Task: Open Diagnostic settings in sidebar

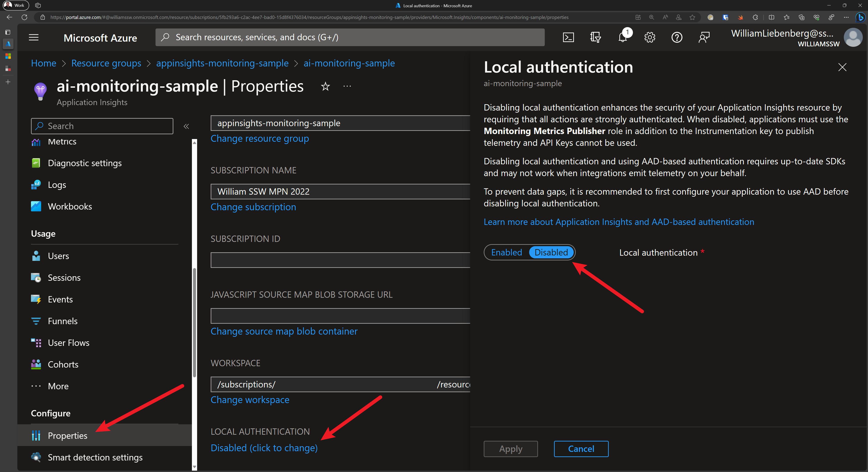Action: click(85, 163)
